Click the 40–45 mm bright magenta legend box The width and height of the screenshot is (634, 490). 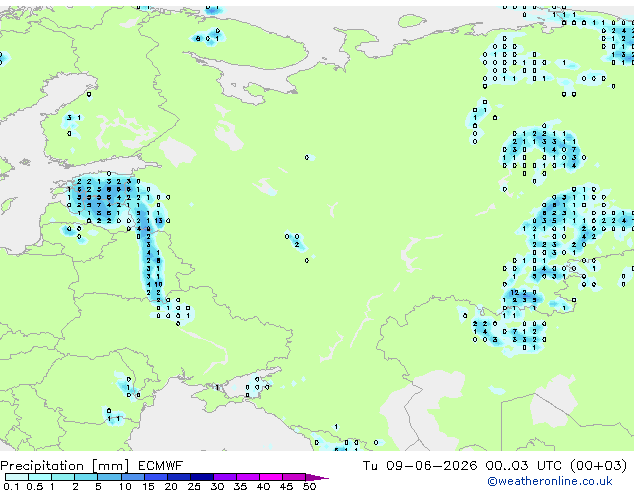[x=271, y=477]
